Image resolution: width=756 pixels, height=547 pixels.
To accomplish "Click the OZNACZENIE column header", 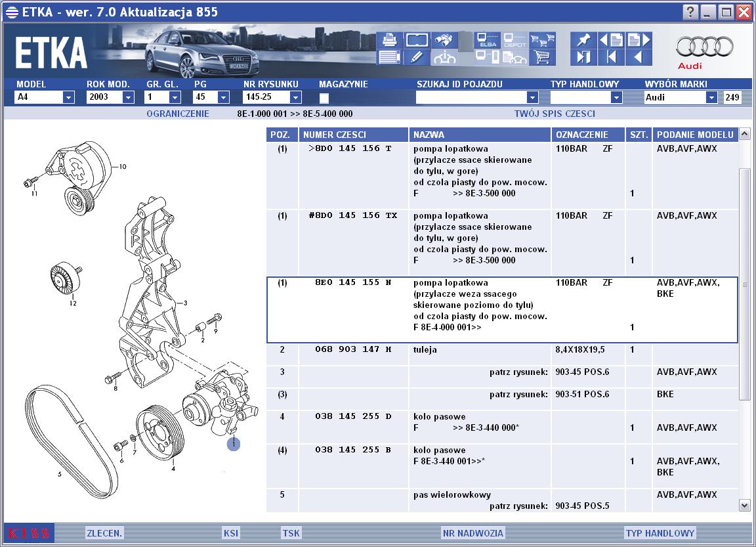I will (x=588, y=135).
